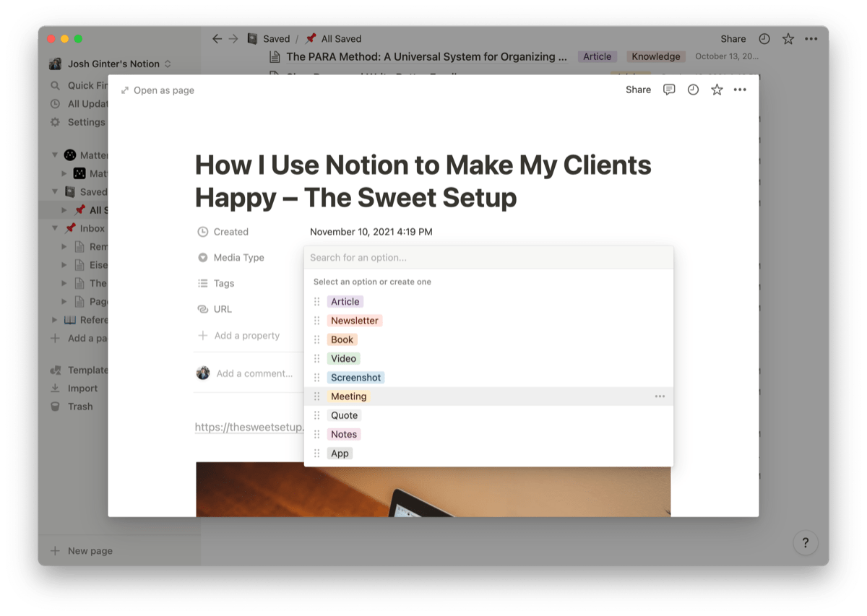867x616 pixels.
Task: Click the Add a comment field
Action: coord(254,374)
